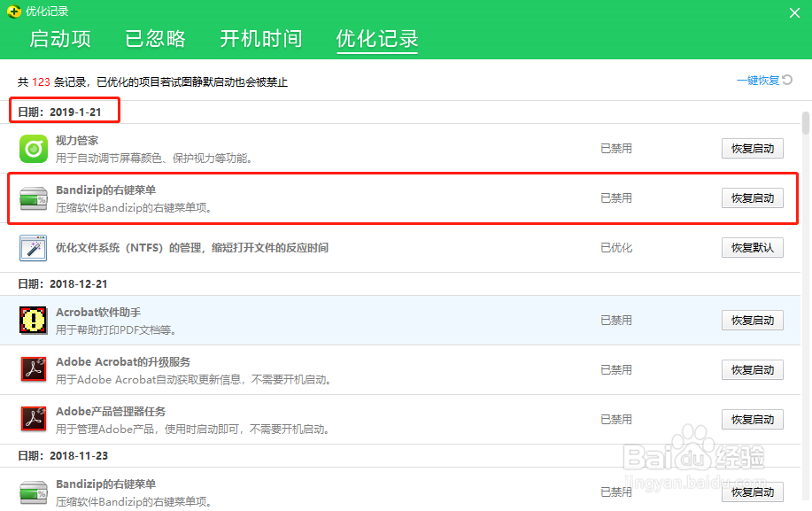This screenshot has height=511, width=812.
Task: Click the 优化文件系统 (NTFS) entry text
Action: 192,248
